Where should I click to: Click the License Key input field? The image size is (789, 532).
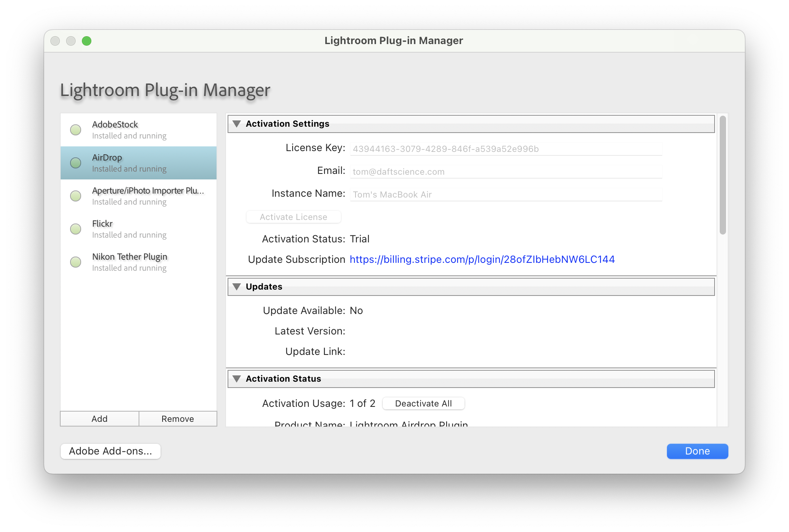point(506,149)
